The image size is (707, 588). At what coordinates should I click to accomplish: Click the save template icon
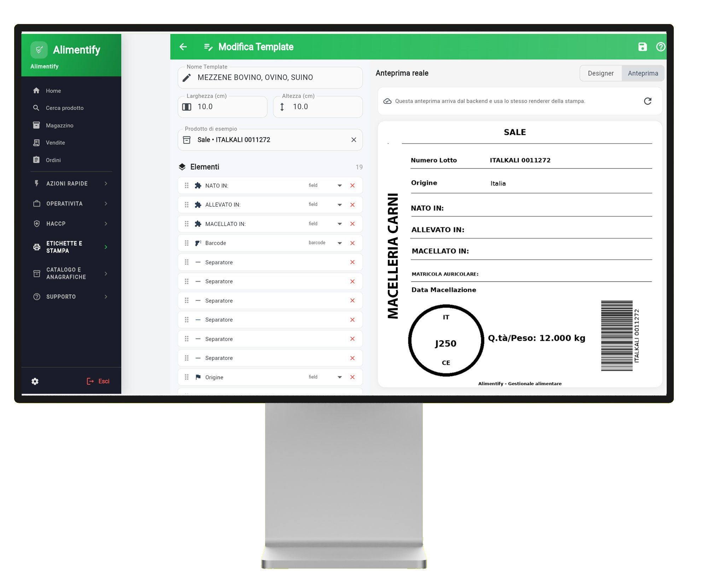642,47
